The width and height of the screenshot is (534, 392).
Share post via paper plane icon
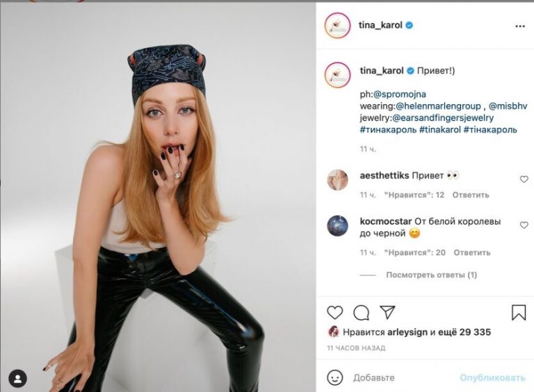(387, 312)
